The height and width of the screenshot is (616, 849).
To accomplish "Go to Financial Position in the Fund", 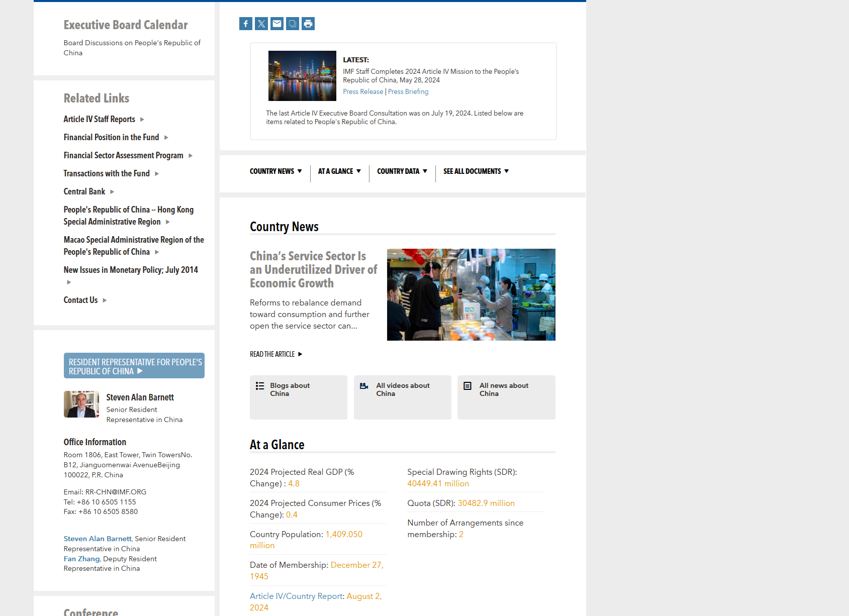I will point(111,137).
